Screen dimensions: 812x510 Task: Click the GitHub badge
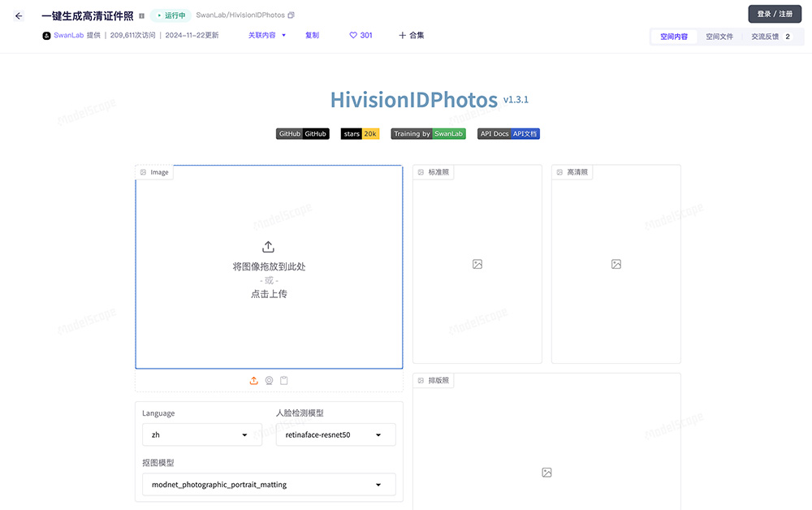pyautogui.click(x=302, y=134)
